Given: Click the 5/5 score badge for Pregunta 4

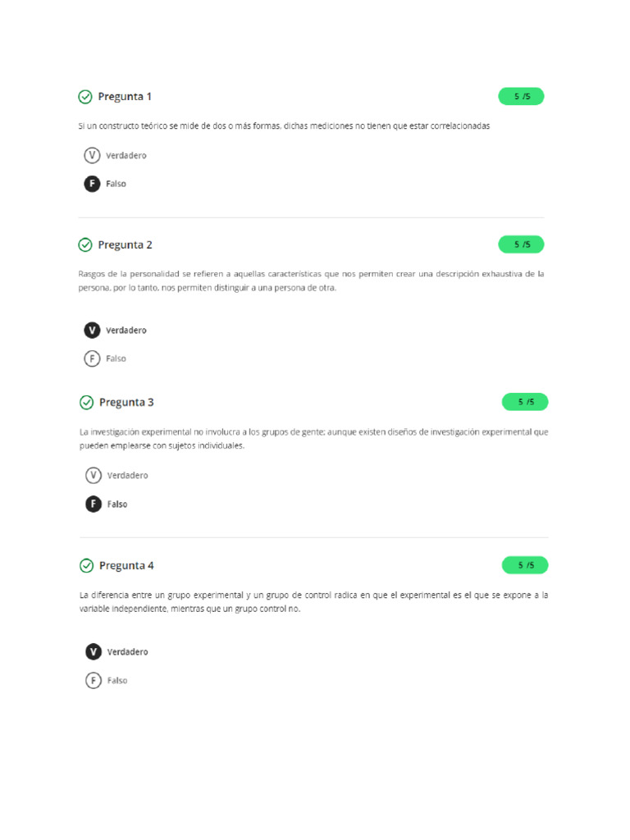Looking at the screenshot, I should pyautogui.click(x=525, y=565).
